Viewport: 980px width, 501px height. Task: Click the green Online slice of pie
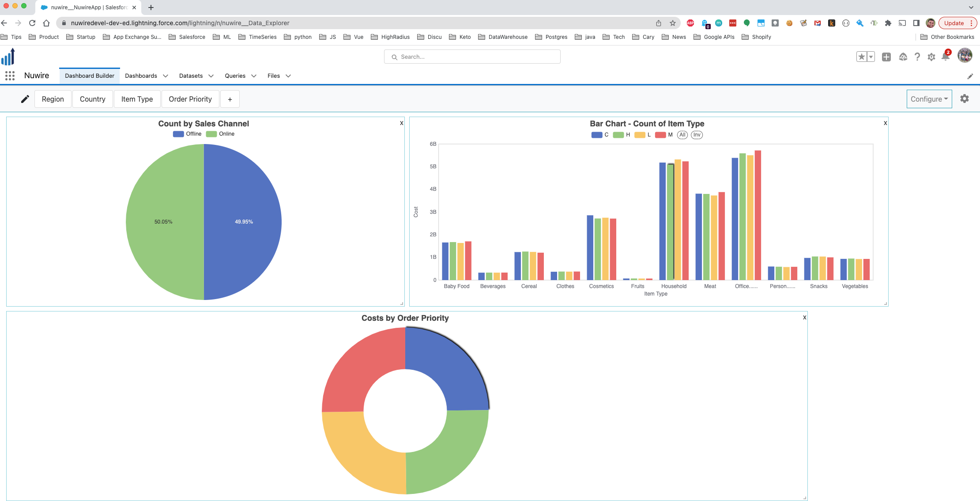click(166, 221)
